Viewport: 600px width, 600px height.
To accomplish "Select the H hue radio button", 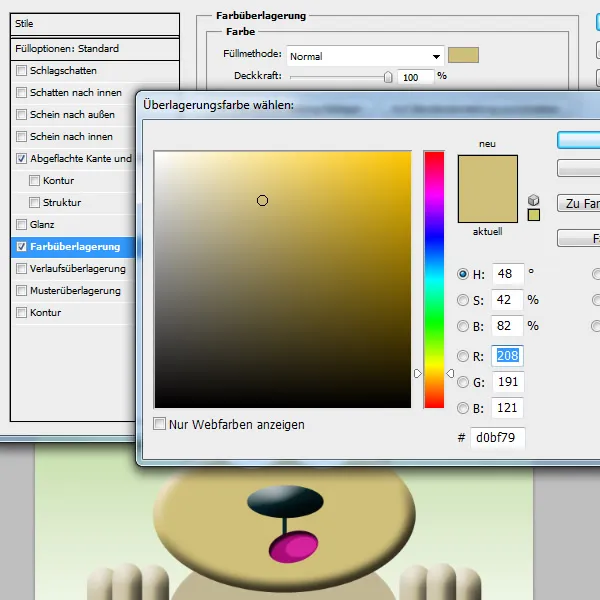I will point(463,274).
